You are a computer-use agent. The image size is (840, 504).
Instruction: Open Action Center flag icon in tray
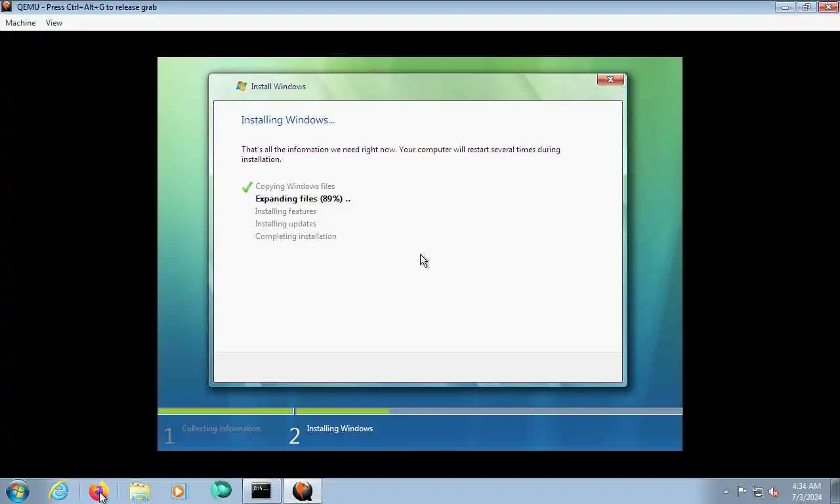pyautogui.click(x=742, y=492)
